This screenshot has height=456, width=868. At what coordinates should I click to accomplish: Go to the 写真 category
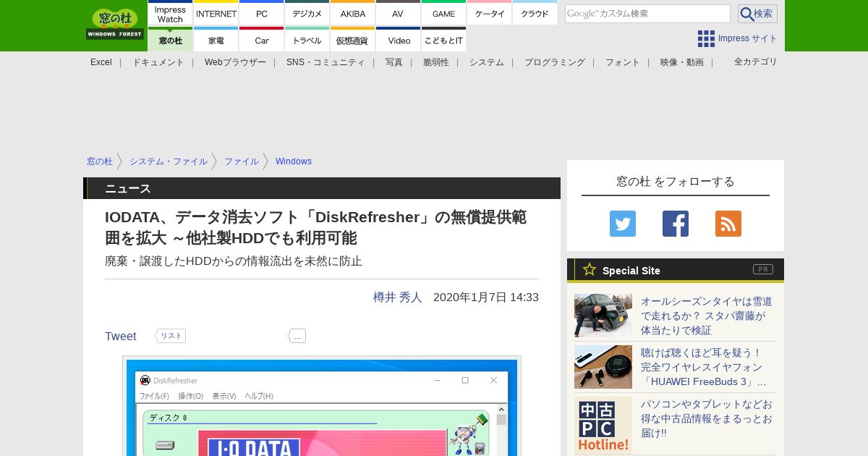(394, 62)
